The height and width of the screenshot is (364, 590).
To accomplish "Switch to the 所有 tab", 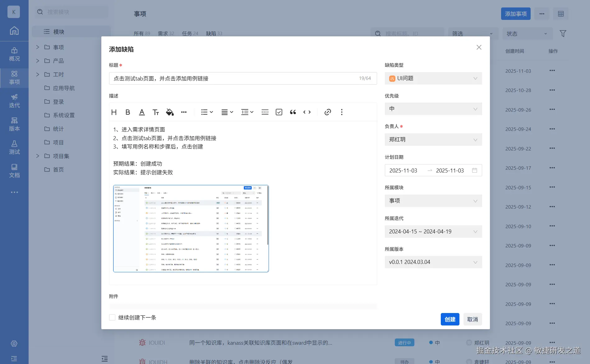I will [x=142, y=34].
